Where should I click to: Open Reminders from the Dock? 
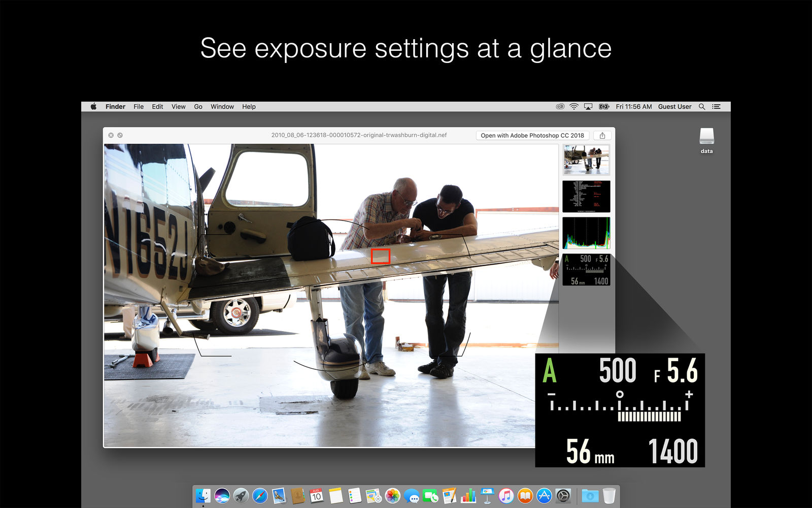coord(355,495)
